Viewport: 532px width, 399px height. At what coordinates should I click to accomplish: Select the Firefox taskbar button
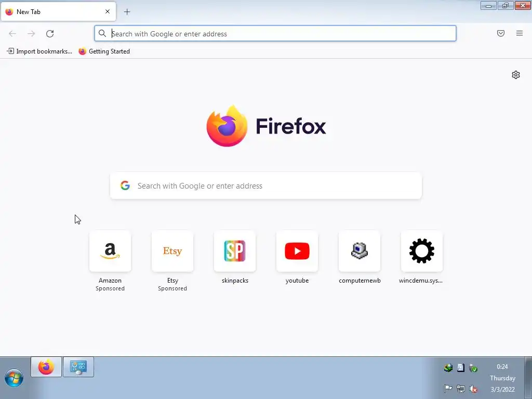pos(46,367)
